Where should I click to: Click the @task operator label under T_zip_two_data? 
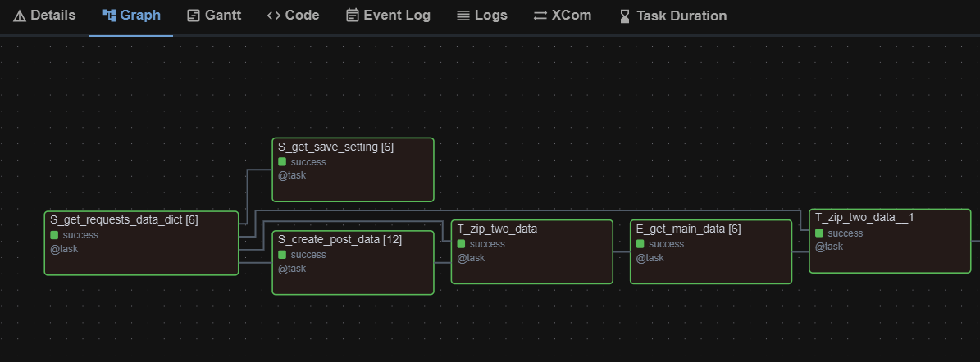tap(471, 258)
